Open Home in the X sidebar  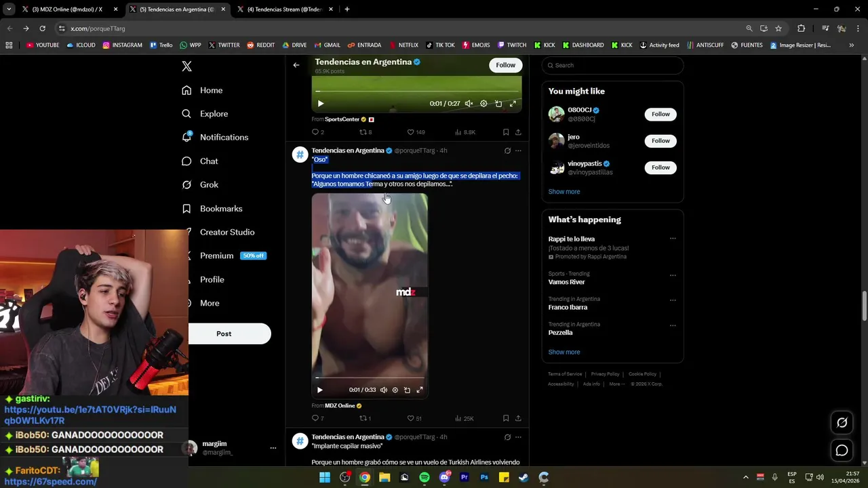(x=202, y=90)
